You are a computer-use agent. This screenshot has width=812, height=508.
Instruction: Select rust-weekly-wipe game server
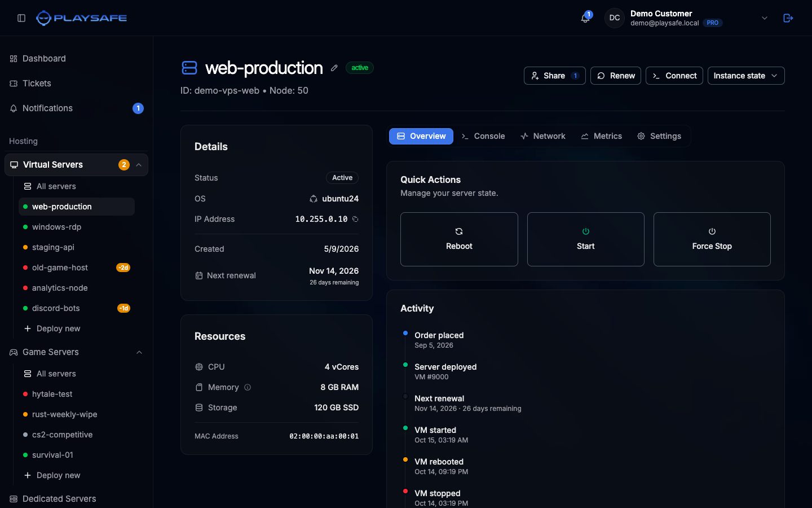77,414
